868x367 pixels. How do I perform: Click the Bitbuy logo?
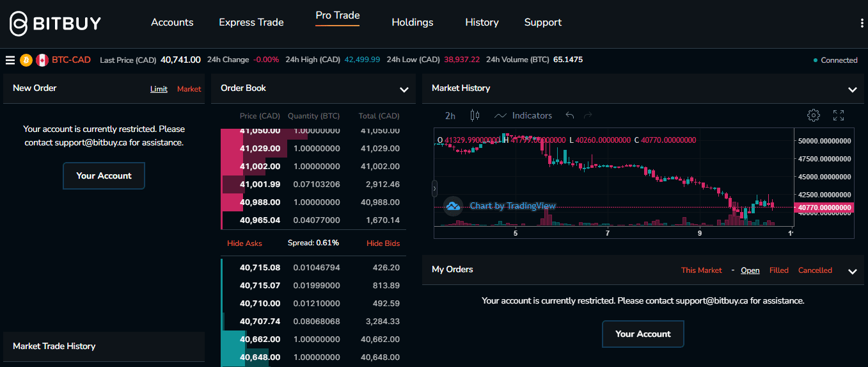(55, 24)
